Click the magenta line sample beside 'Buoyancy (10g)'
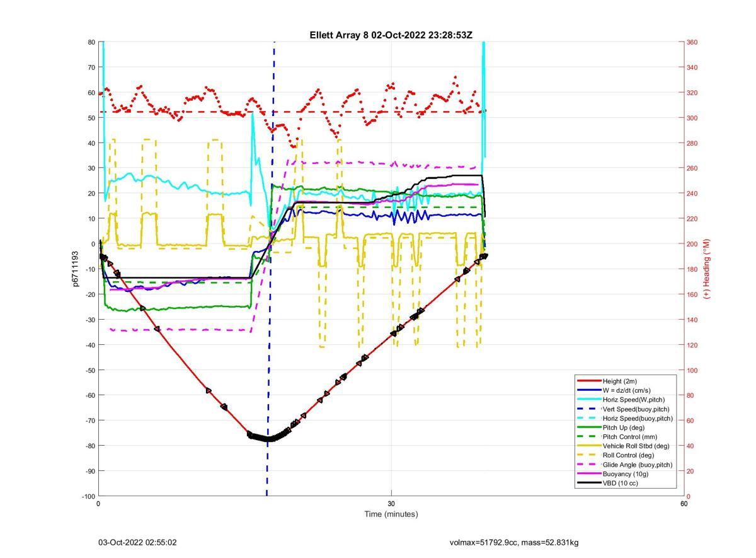The image size is (756, 558). click(589, 474)
